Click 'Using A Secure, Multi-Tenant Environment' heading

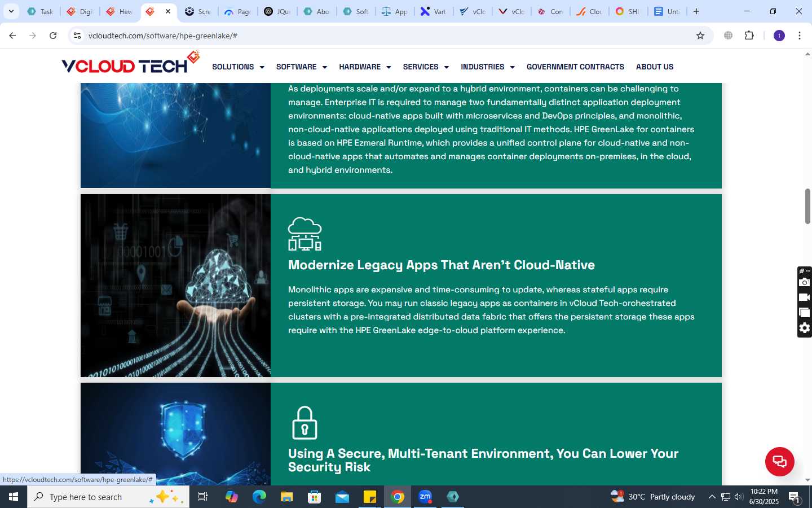483,461
